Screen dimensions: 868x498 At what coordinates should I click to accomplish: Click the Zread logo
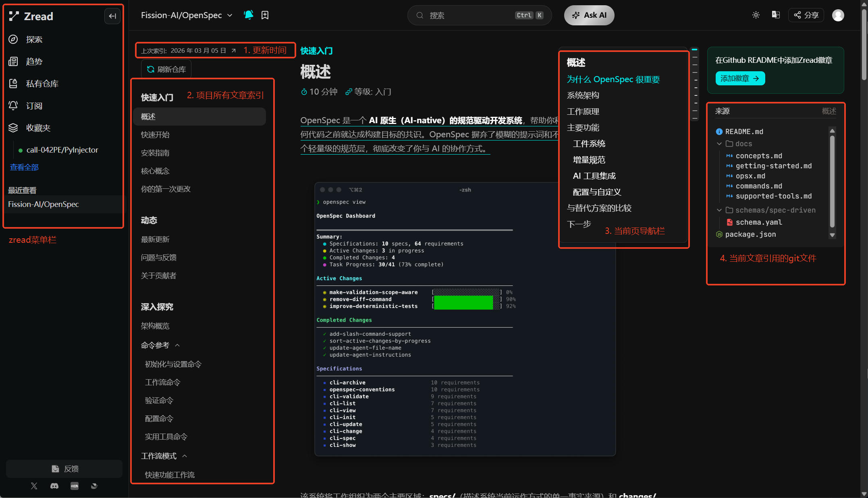point(31,16)
